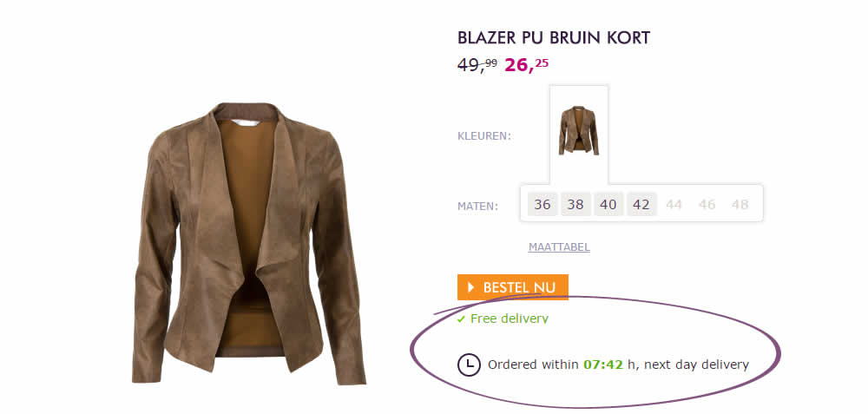Screen dimensions: 868x414
Task: Click the white arrow icon on the order button
Action: tap(470, 286)
